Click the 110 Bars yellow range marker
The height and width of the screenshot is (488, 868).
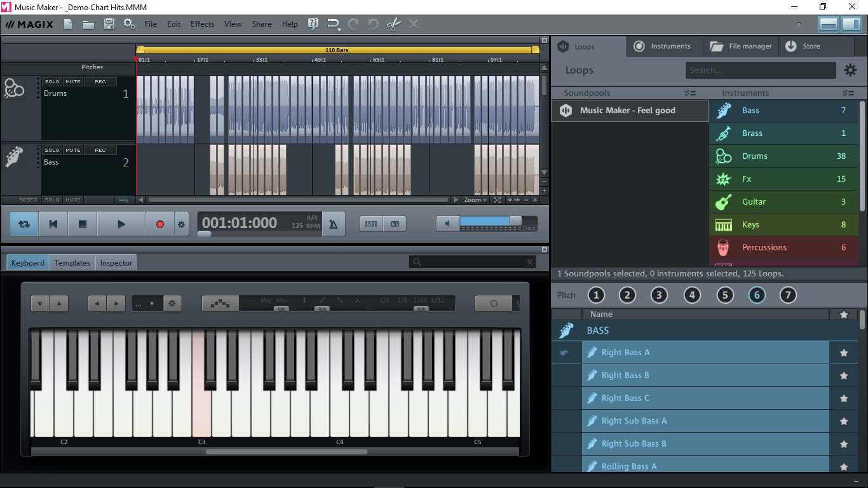[337, 50]
